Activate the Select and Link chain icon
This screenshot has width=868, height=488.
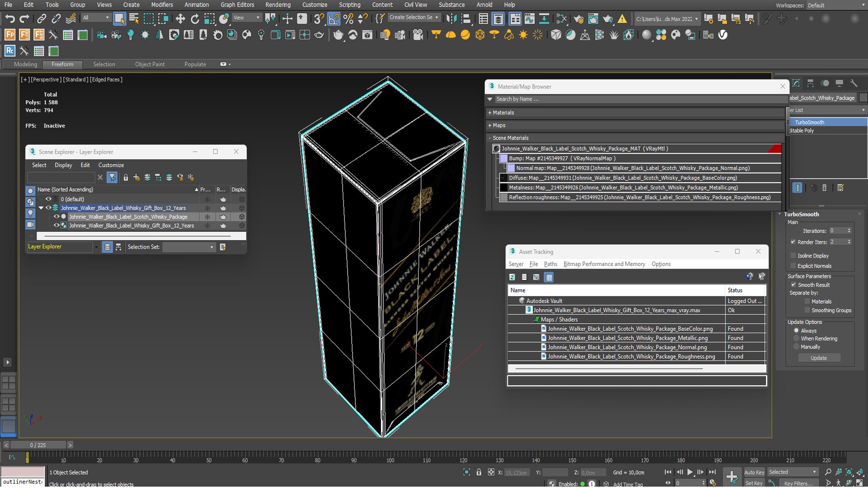42,19
